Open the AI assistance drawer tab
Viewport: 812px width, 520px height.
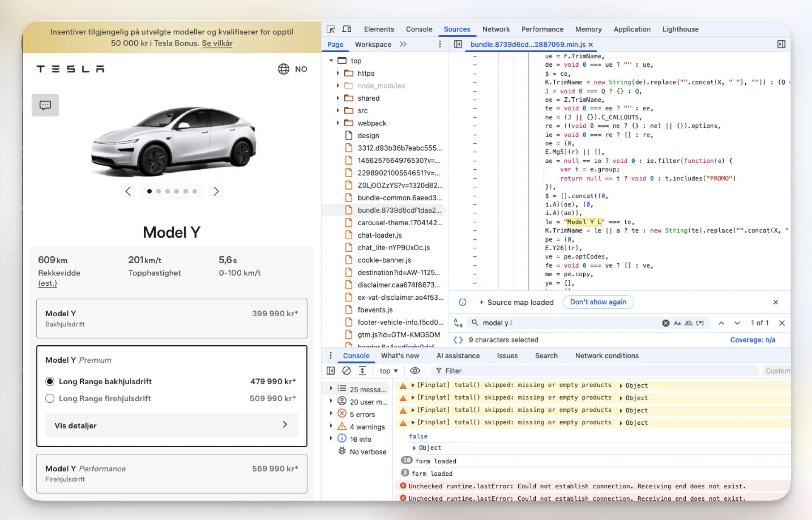click(x=458, y=356)
